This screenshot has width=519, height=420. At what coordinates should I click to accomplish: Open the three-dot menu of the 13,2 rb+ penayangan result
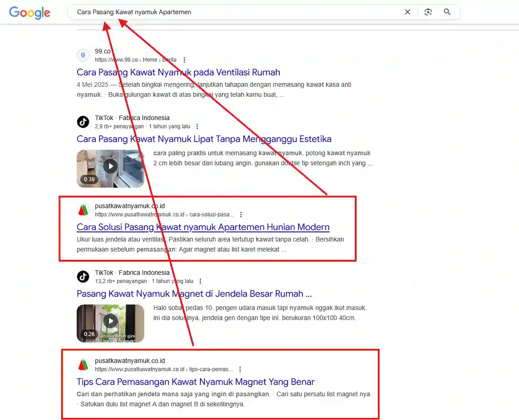(200, 281)
